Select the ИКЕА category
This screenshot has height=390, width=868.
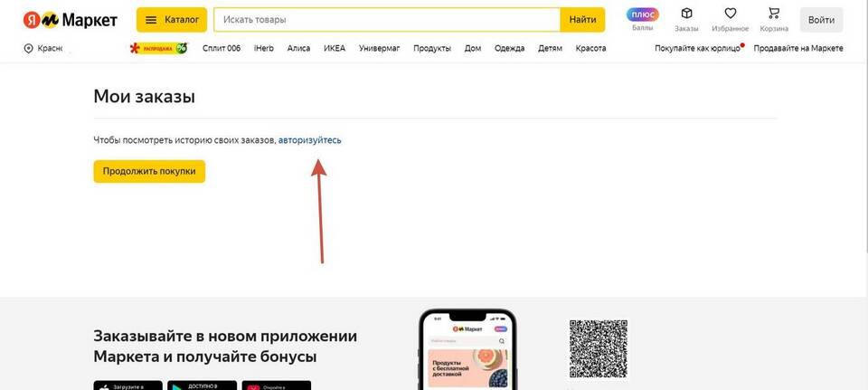point(335,48)
